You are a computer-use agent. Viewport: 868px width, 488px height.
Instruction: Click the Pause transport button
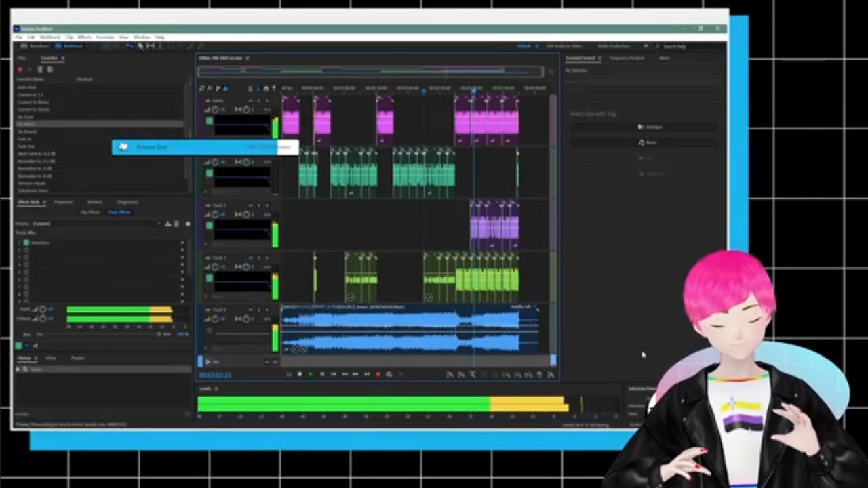pyautogui.click(x=322, y=374)
